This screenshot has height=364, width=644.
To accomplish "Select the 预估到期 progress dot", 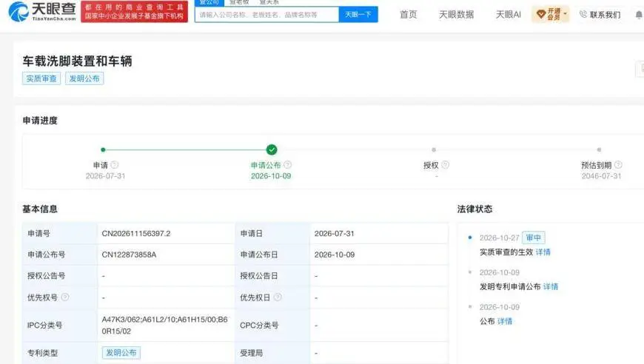I will pos(599,149).
